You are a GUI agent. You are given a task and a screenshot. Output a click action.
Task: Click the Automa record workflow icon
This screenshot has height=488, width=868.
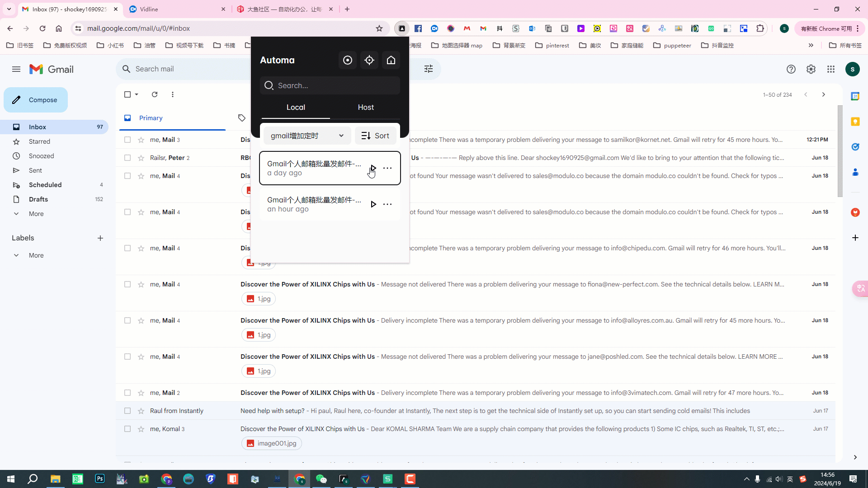347,60
